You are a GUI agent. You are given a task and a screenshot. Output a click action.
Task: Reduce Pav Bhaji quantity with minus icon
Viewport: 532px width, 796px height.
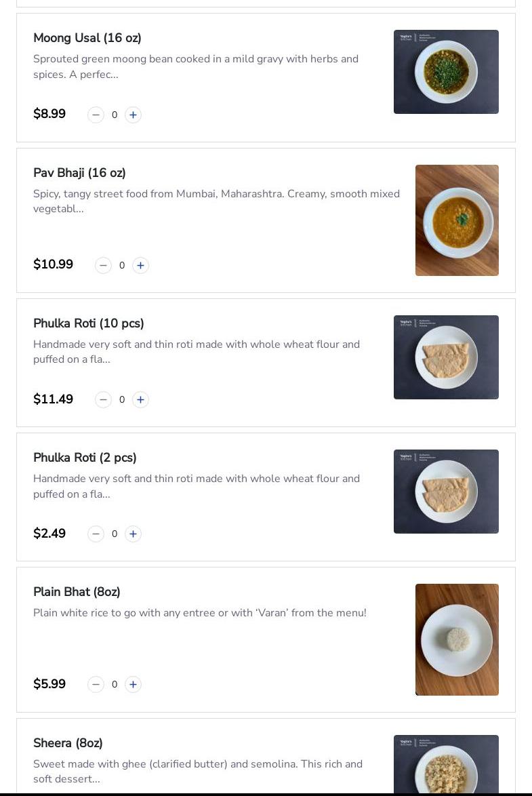(103, 266)
